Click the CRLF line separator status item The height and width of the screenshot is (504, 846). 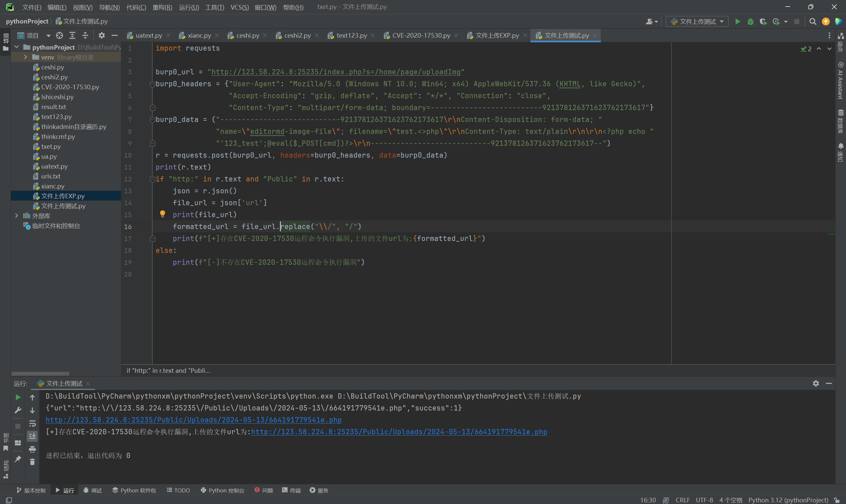682,500
